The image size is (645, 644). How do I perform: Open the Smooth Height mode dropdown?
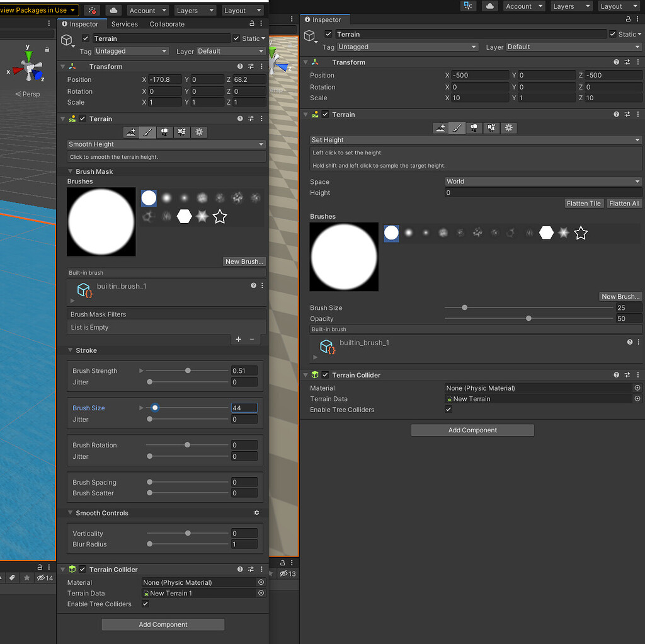click(x=166, y=144)
